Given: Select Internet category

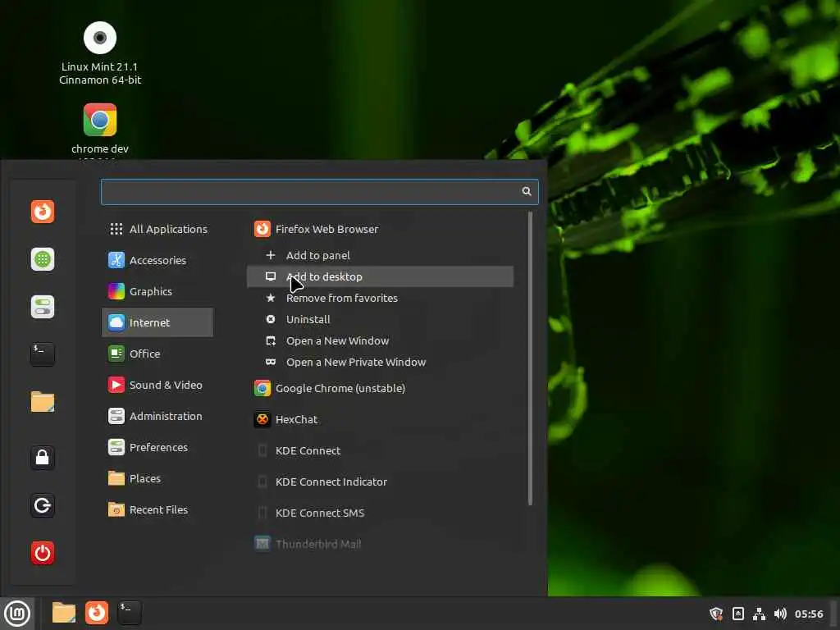Looking at the screenshot, I should pos(157,322).
